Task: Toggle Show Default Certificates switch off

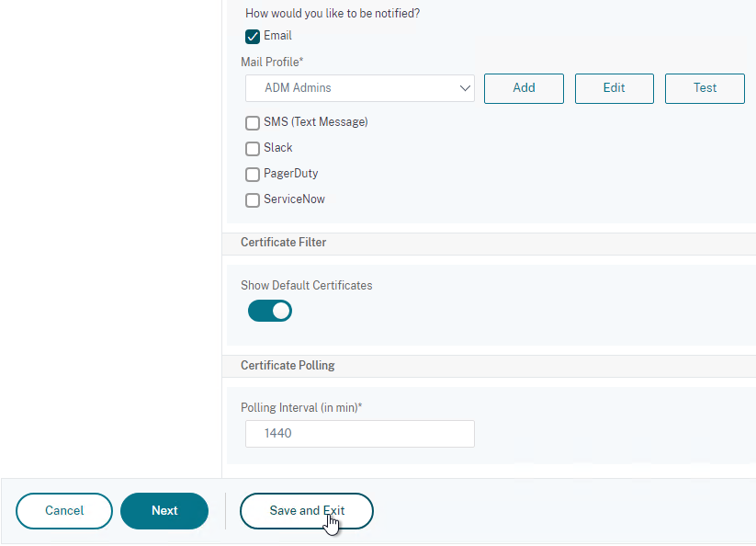Action: pos(269,311)
